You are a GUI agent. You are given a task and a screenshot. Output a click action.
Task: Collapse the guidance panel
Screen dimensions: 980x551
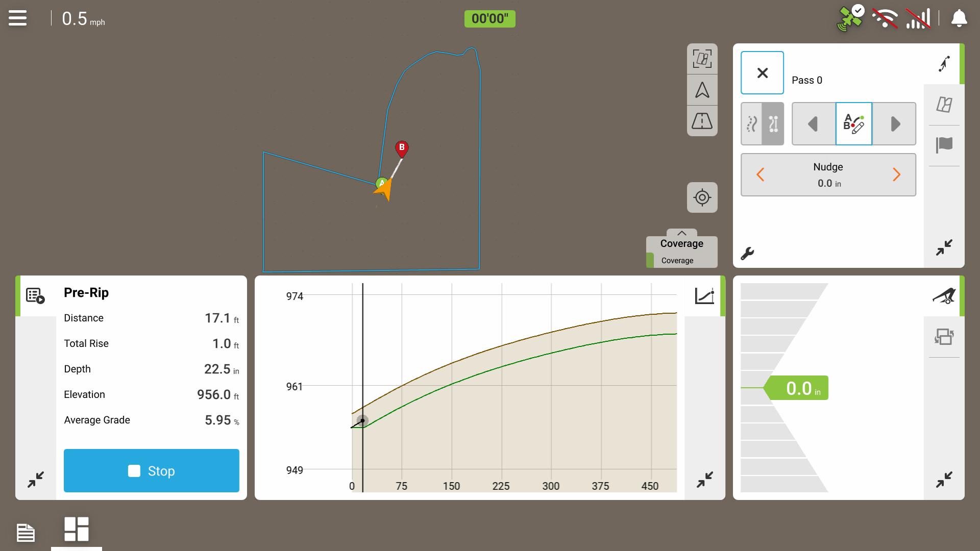tap(944, 248)
